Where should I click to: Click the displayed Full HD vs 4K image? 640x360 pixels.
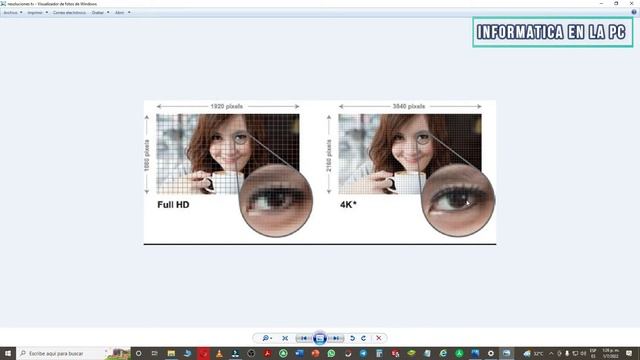(320, 172)
